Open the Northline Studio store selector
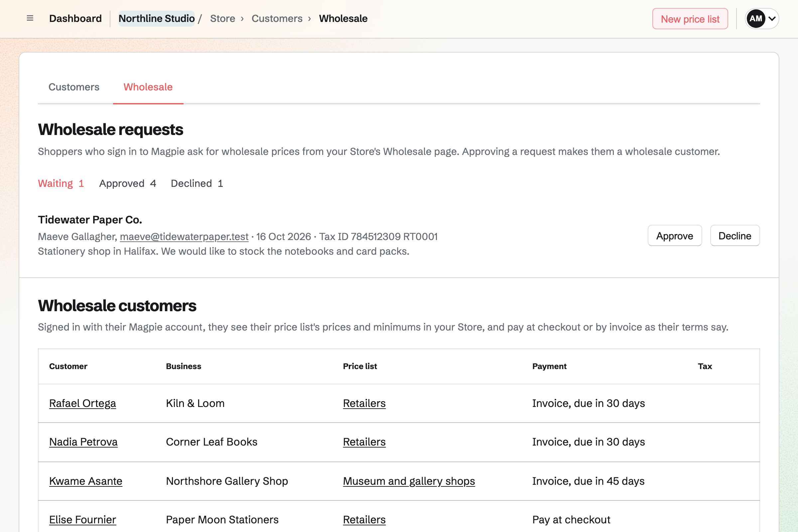Image resolution: width=798 pixels, height=532 pixels. coord(156,19)
